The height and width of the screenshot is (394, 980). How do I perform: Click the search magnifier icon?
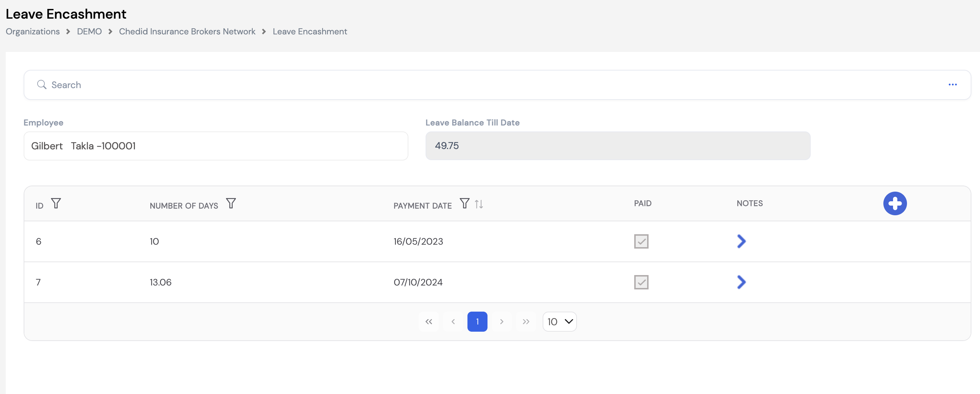(42, 85)
